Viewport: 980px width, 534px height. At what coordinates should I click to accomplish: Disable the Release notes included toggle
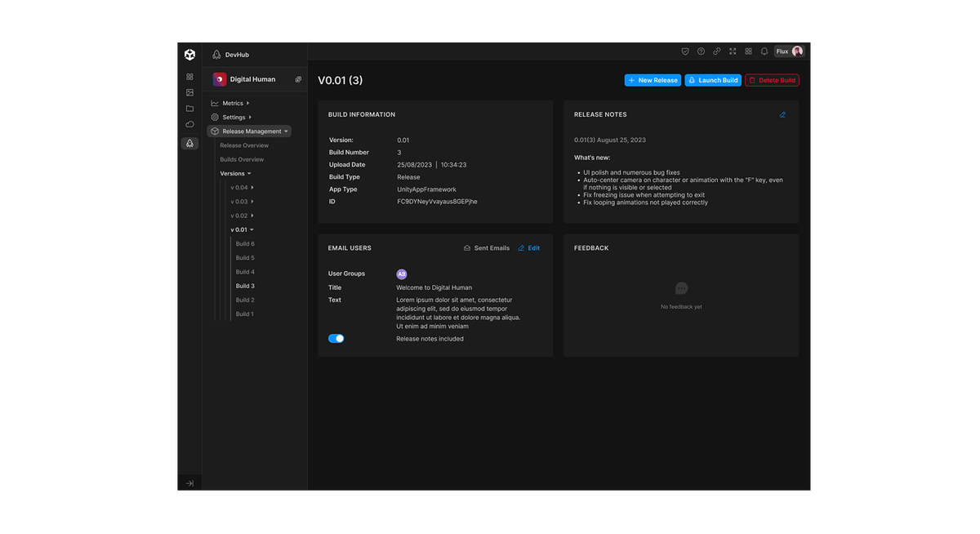336,338
